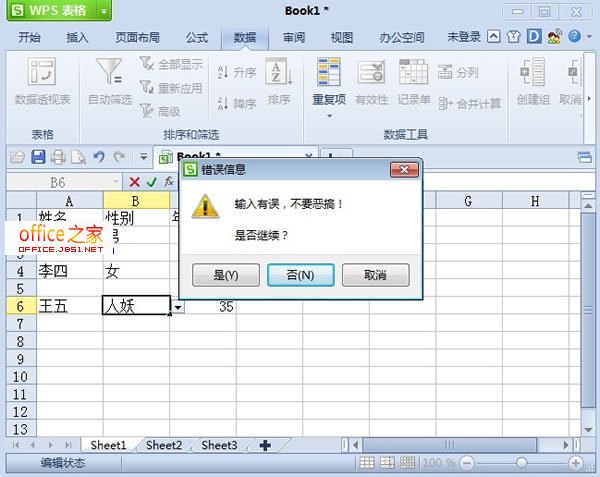Click the Print Preview icon

[78, 157]
